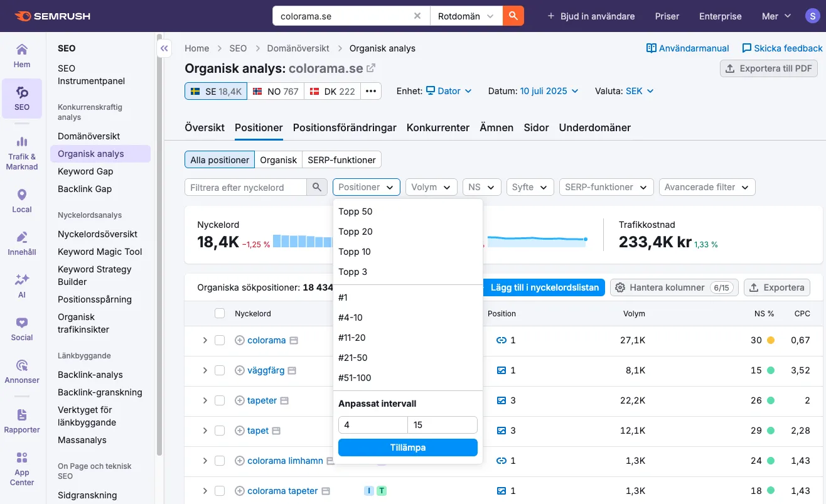
Task: Open the Datum 10 juli 2025 dropdown
Action: pos(549,91)
